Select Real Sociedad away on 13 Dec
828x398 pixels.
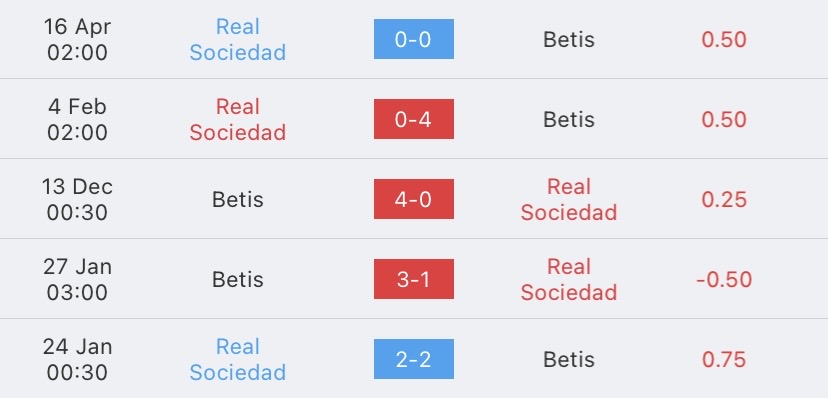pyautogui.click(x=569, y=200)
